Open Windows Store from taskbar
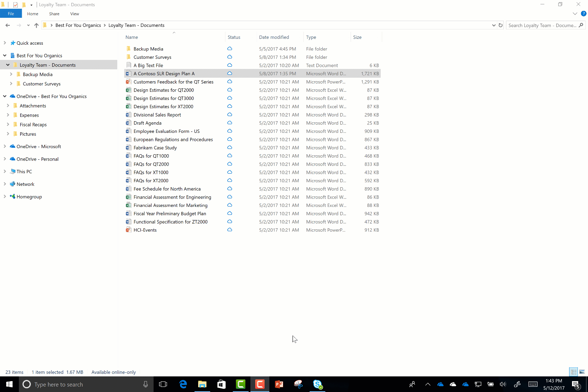Viewport: 588px width, 392px height. click(x=221, y=384)
